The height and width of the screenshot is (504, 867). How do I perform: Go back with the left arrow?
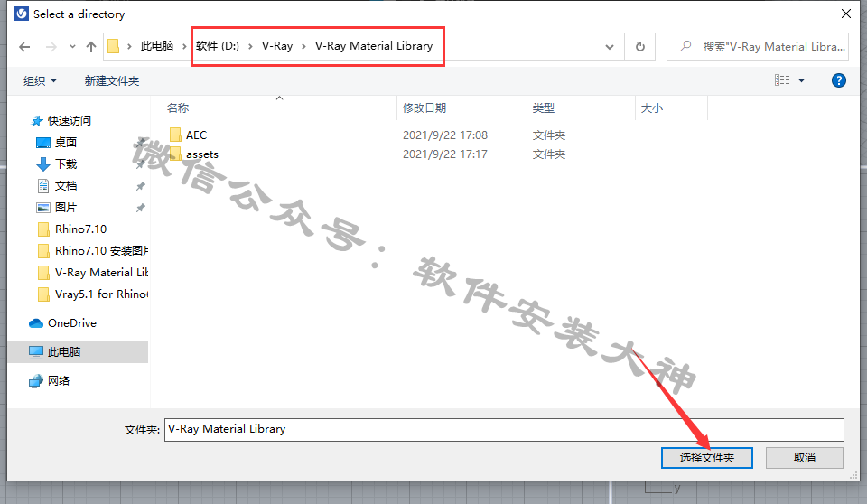coord(24,47)
